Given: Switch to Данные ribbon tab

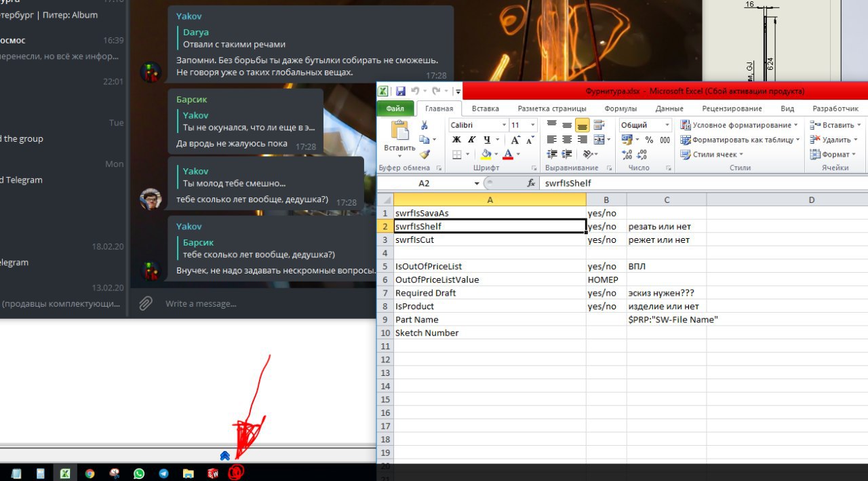Looking at the screenshot, I should [669, 109].
